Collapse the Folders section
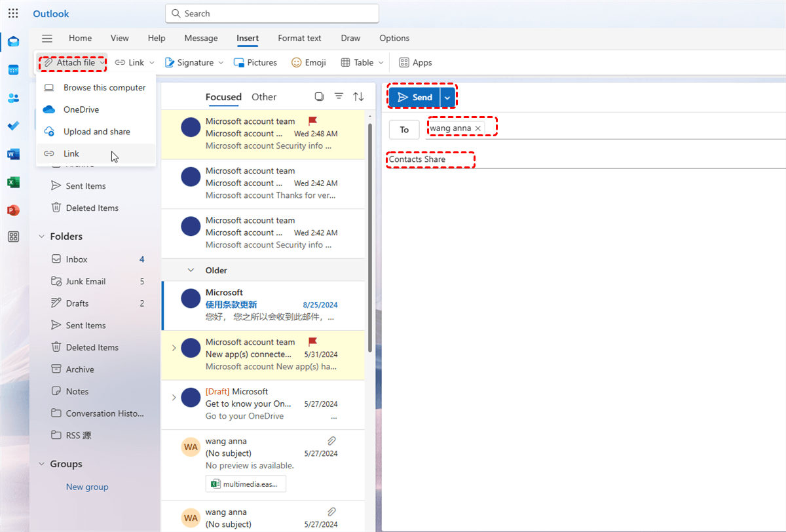The height and width of the screenshot is (532, 786). pos(41,237)
